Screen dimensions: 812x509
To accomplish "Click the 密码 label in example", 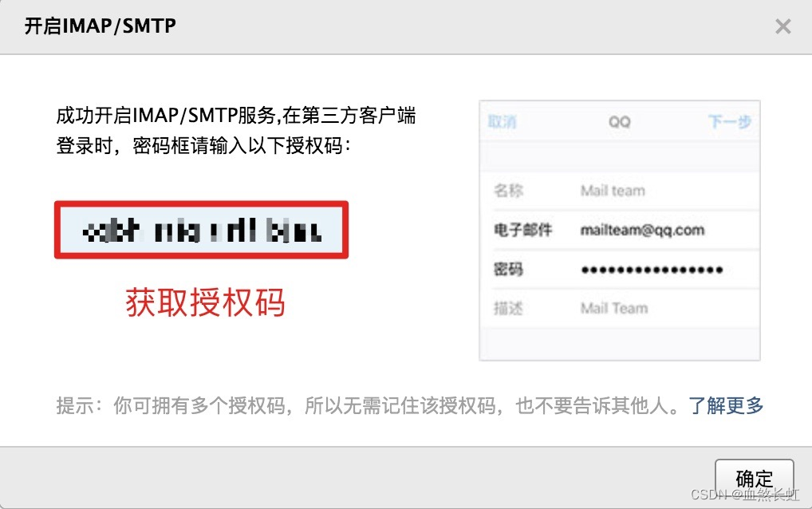I will coord(508,269).
